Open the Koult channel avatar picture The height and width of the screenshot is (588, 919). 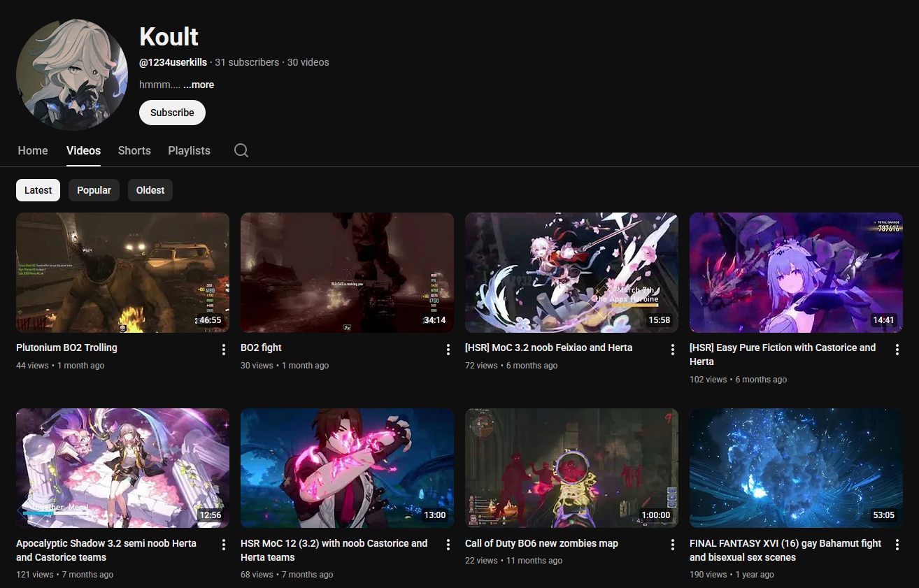tap(72, 75)
